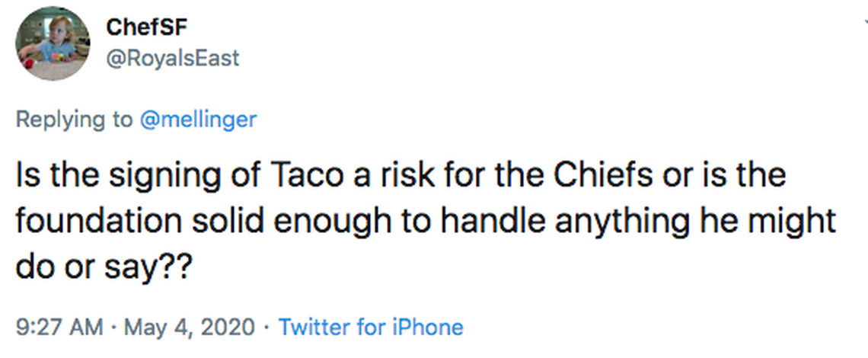Click the "Replying to" label text
This screenshot has height=358, width=868.
[74, 120]
